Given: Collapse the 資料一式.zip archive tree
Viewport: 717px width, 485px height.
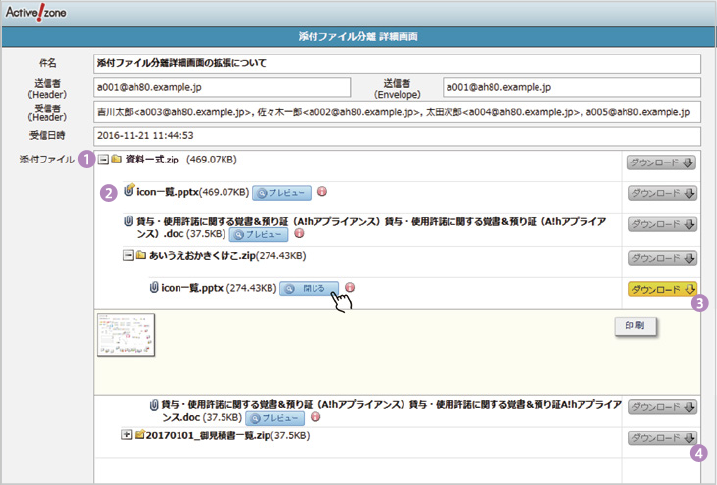Looking at the screenshot, I should pos(102,159).
